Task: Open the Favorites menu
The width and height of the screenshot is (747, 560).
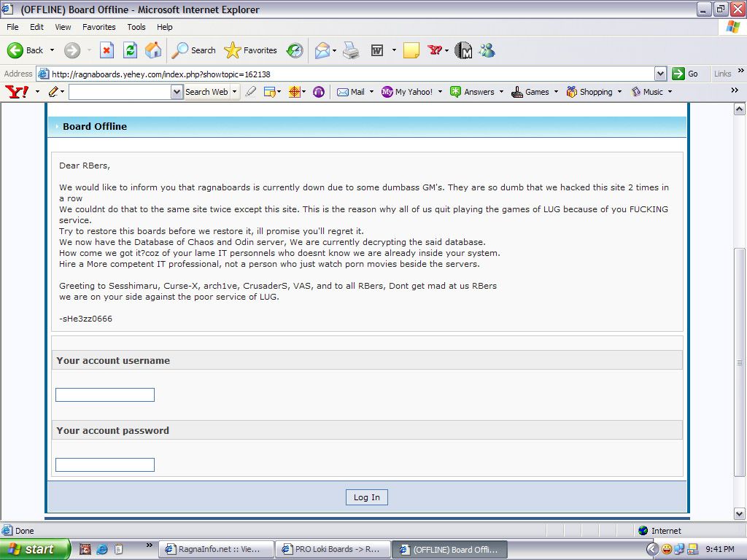Action: pyautogui.click(x=99, y=27)
